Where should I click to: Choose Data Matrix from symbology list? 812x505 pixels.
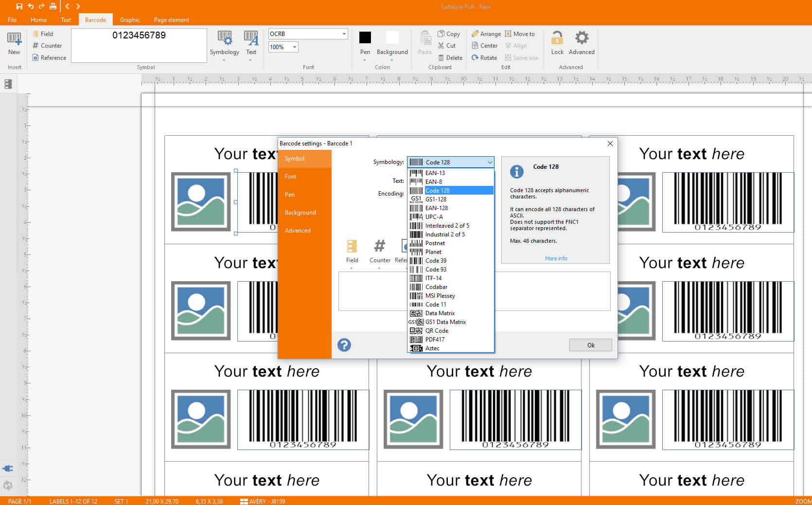point(451,313)
